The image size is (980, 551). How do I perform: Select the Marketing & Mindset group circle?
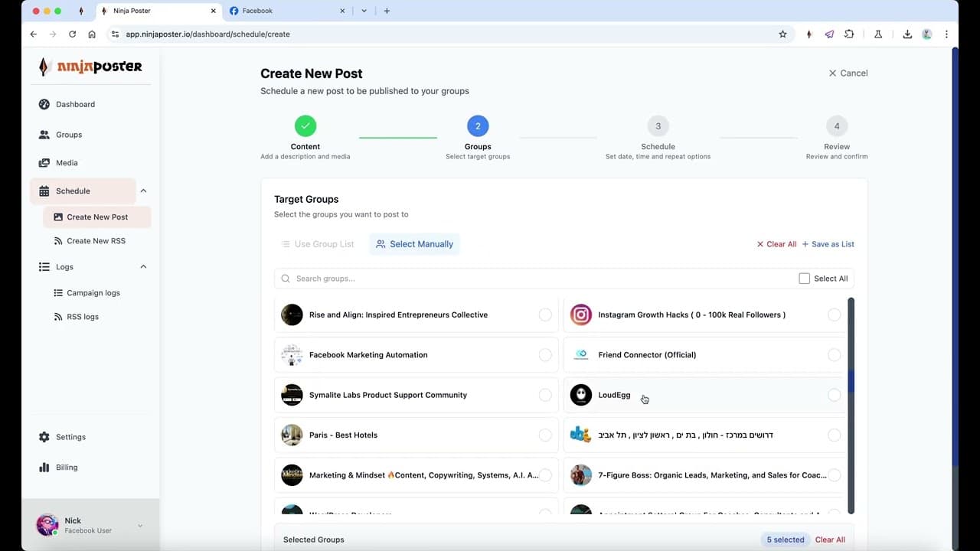click(x=545, y=475)
